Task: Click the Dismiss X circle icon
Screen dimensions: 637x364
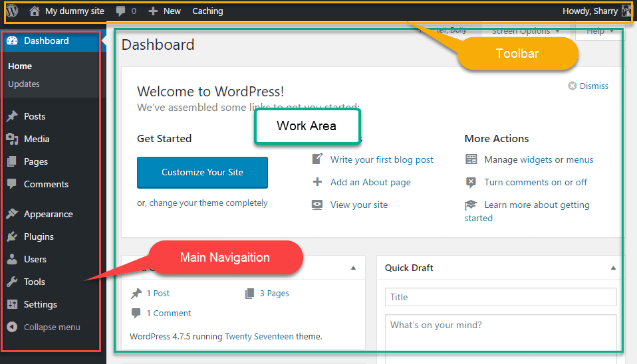Action: click(572, 86)
